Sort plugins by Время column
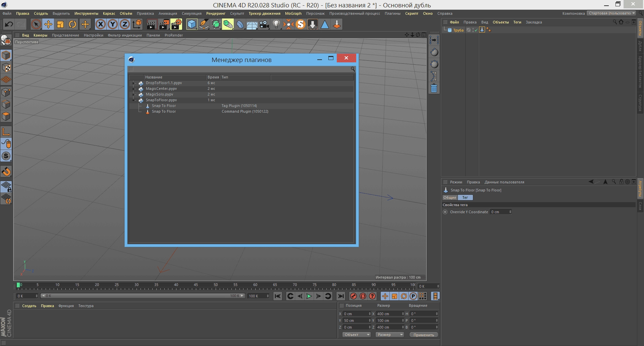 pyautogui.click(x=213, y=77)
